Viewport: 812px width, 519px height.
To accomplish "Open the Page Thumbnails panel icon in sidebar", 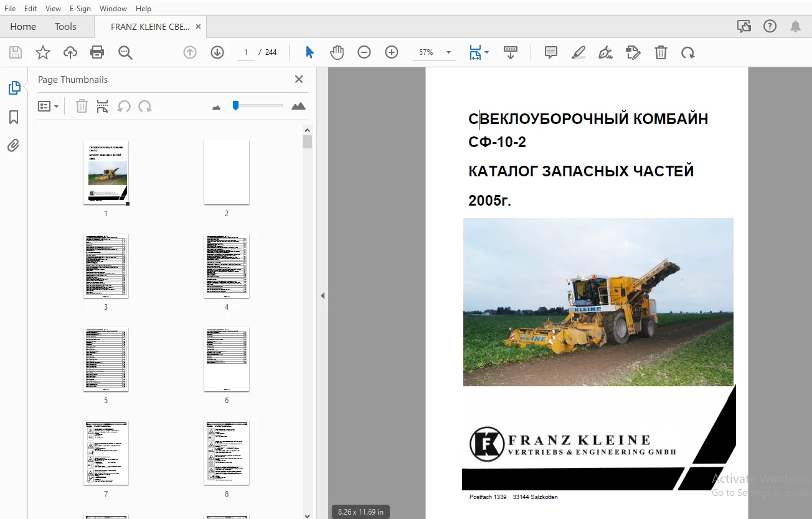I will pyautogui.click(x=14, y=88).
